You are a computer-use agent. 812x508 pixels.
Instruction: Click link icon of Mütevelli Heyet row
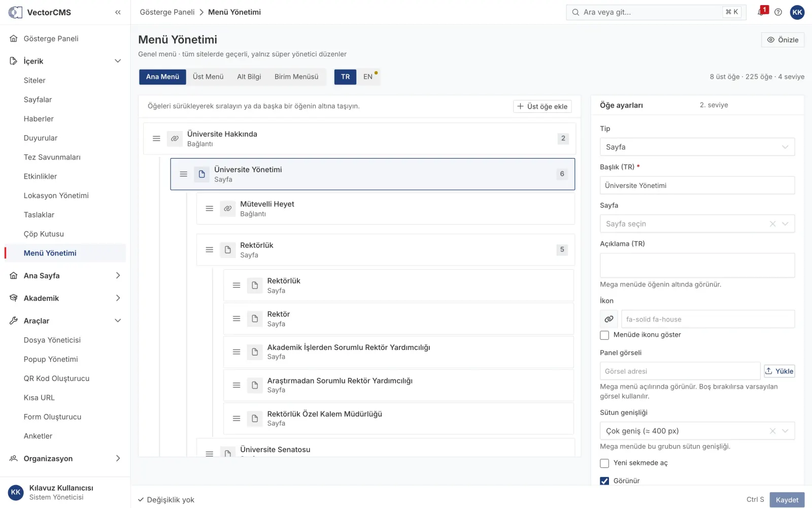tap(228, 209)
